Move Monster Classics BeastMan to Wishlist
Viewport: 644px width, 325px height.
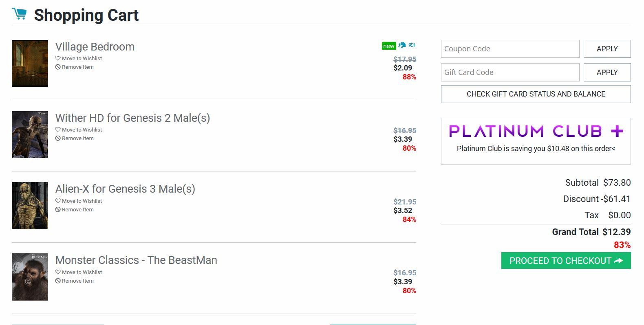[x=82, y=272]
